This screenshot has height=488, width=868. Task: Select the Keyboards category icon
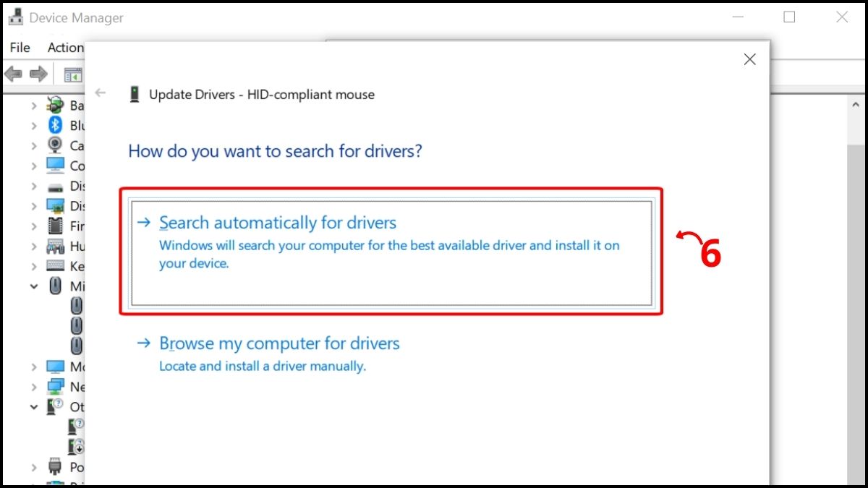point(56,265)
